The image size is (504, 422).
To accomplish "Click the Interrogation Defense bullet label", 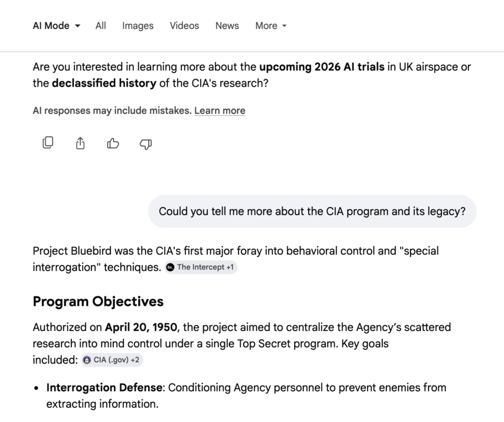I will pos(104,388).
